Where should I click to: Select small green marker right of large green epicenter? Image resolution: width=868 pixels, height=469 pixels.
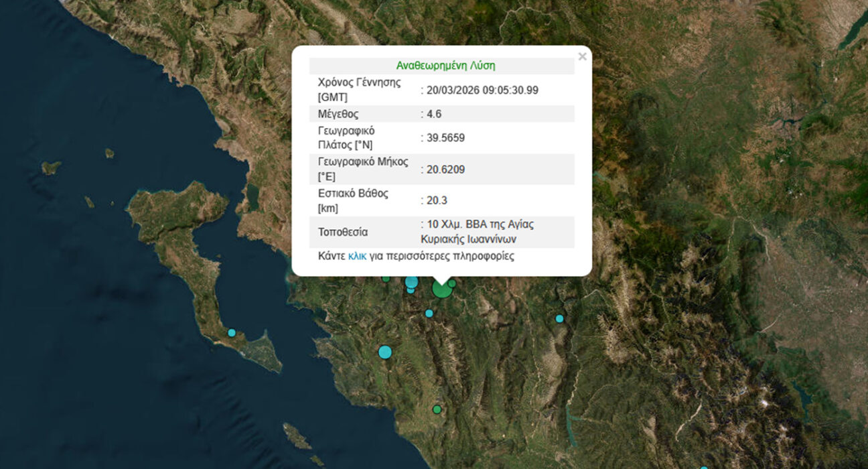click(452, 283)
